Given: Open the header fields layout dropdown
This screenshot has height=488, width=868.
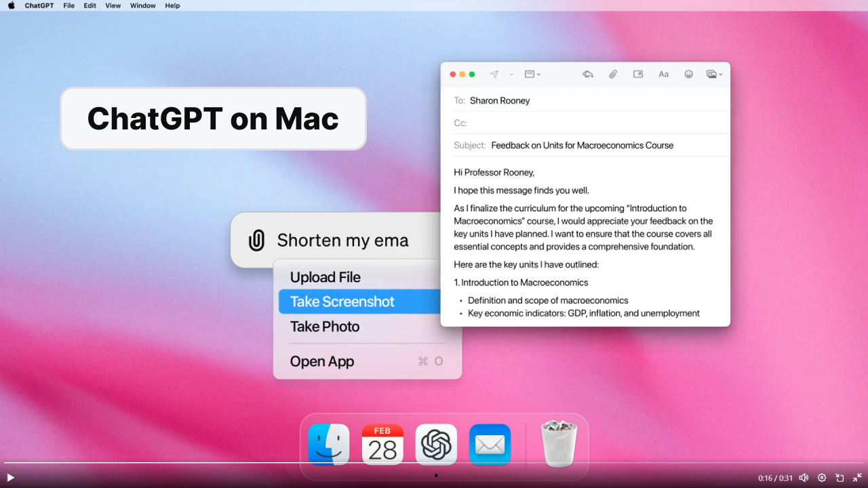Looking at the screenshot, I should point(532,75).
